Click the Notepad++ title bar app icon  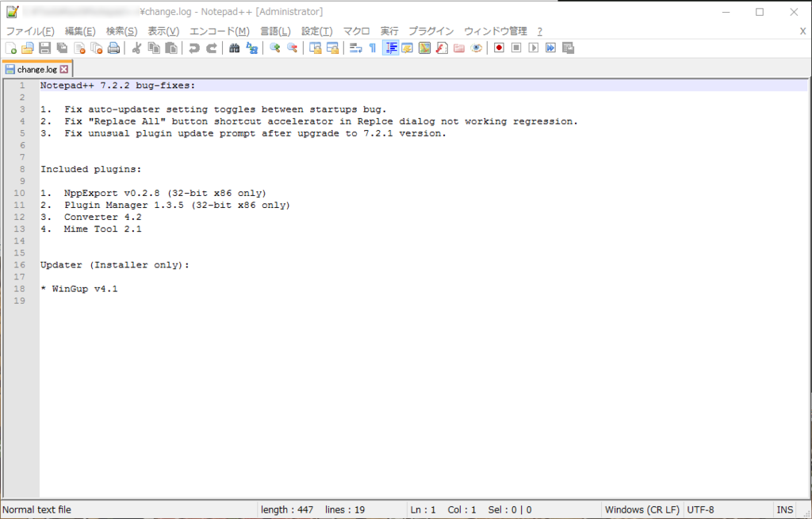point(13,11)
